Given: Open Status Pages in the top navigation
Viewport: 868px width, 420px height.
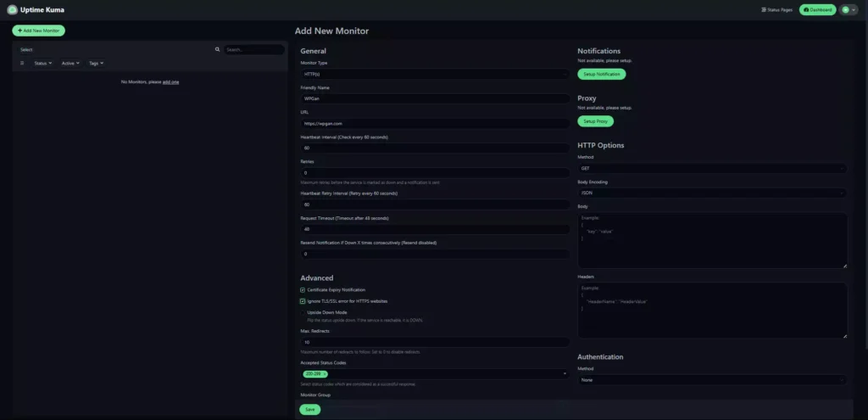Looking at the screenshot, I should (776, 9).
